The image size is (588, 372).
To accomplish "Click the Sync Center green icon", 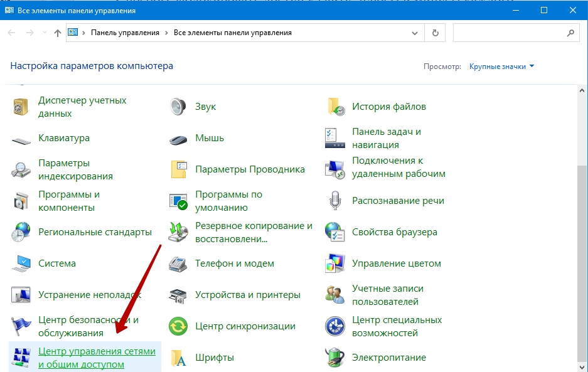I will (x=179, y=326).
